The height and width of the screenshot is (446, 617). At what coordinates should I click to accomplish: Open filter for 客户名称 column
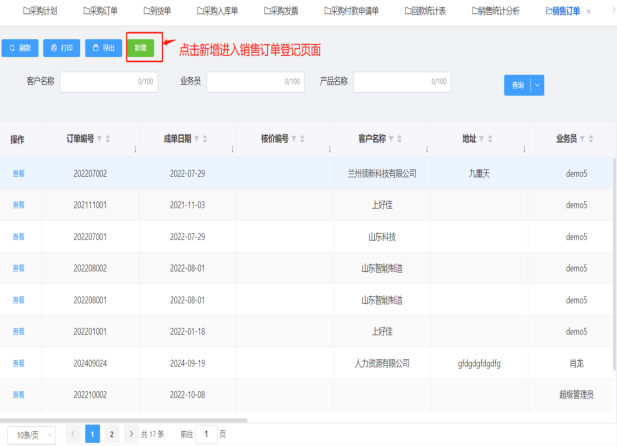click(391, 139)
